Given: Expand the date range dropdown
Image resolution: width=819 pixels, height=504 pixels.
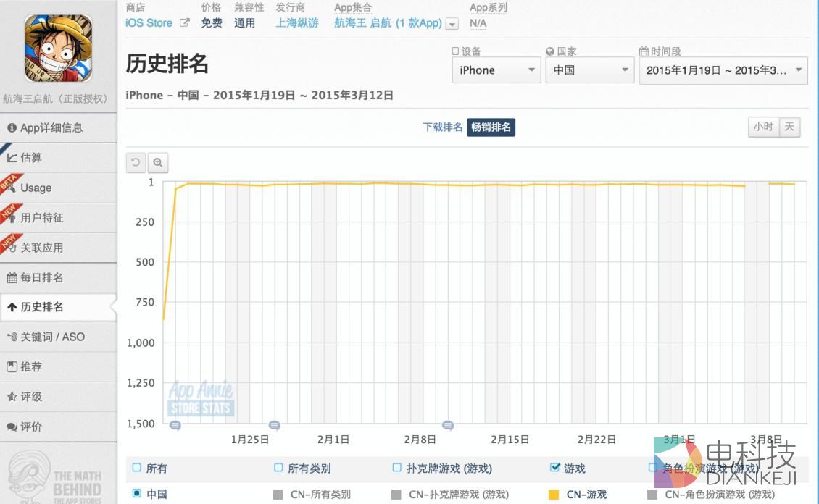Looking at the screenshot, I should tap(723, 70).
